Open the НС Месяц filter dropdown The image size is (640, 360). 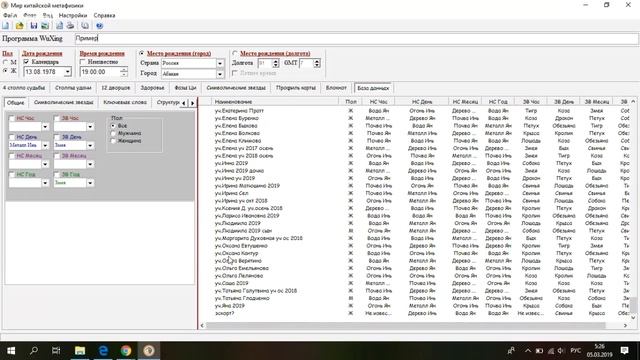coord(45,164)
